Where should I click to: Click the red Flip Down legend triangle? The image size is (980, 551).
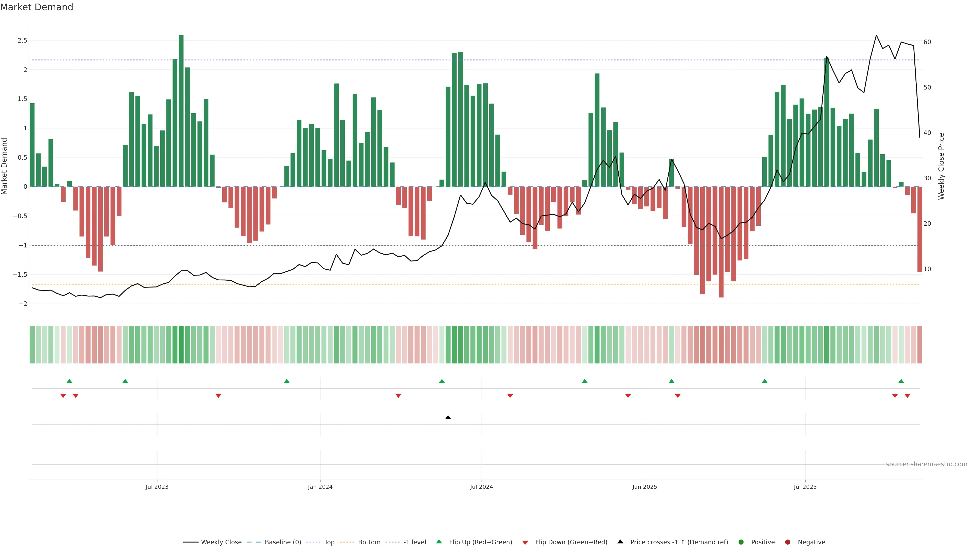point(525,542)
